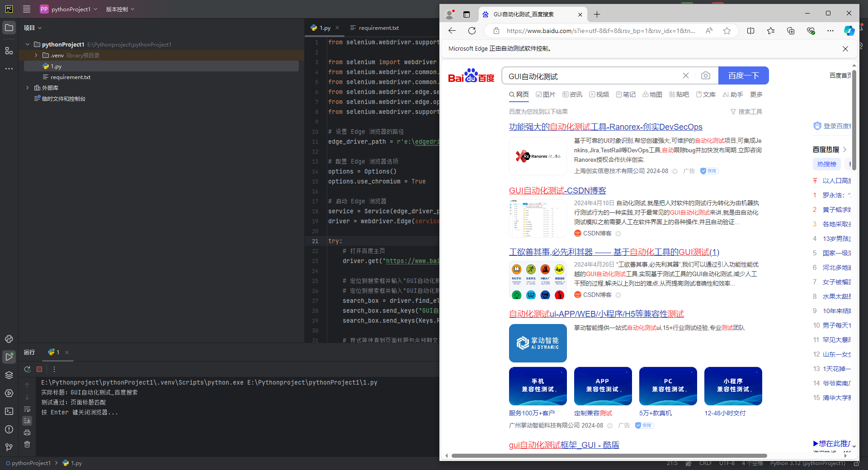Open GUI自动化测试-CSDN博客 result link
The width and height of the screenshot is (868, 470).
(x=557, y=191)
